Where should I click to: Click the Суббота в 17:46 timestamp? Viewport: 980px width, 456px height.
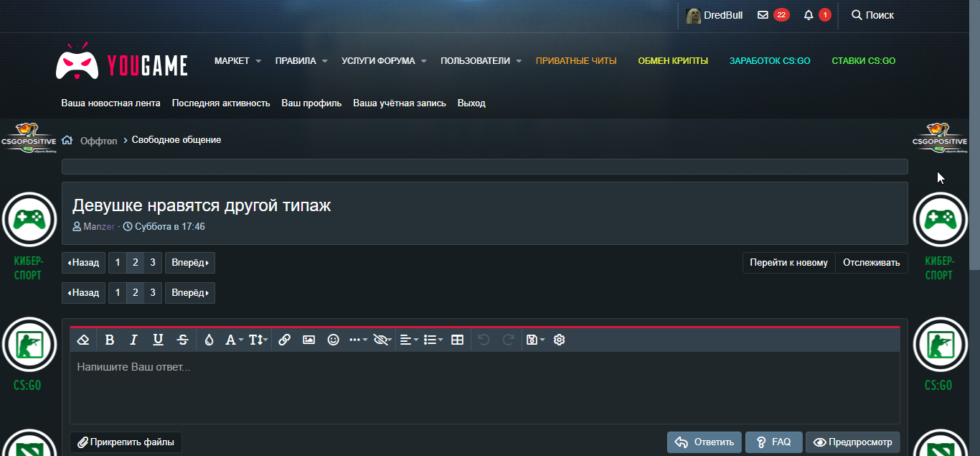click(170, 227)
